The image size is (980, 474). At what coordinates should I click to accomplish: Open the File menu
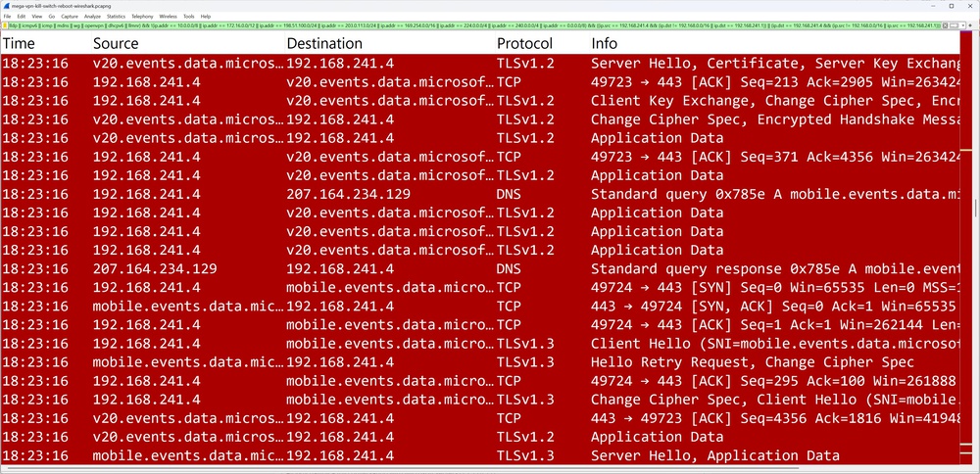[x=7, y=17]
